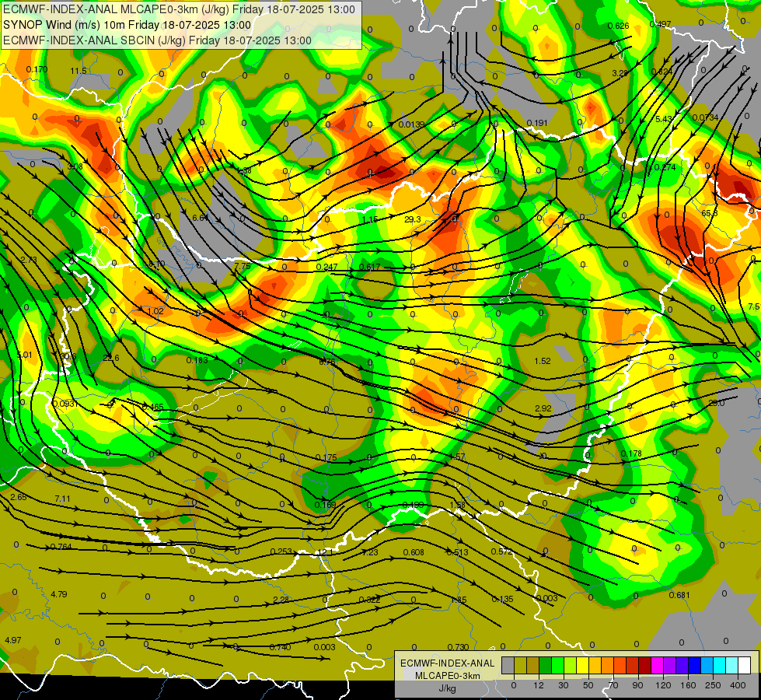The width and height of the screenshot is (761, 700).
Task: Click the map value 11.5
Action: (79, 71)
